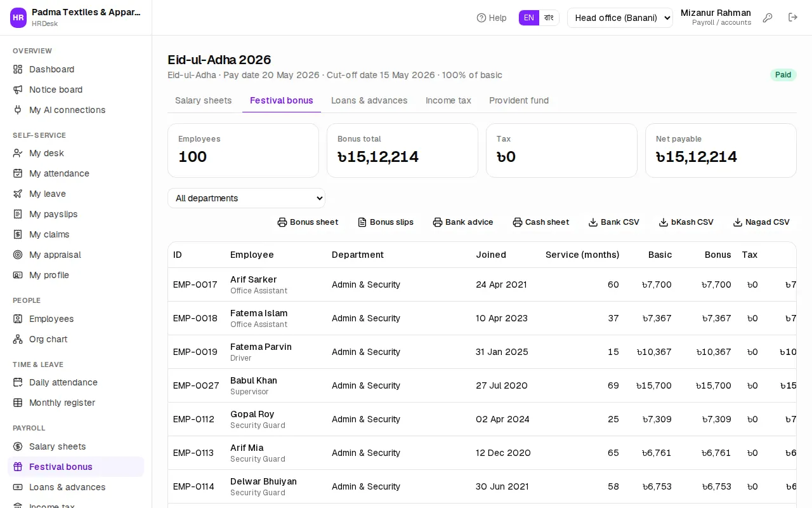The height and width of the screenshot is (508, 812).
Task: Click the Mizanur Rahman user name
Action: [x=716, y=13]
